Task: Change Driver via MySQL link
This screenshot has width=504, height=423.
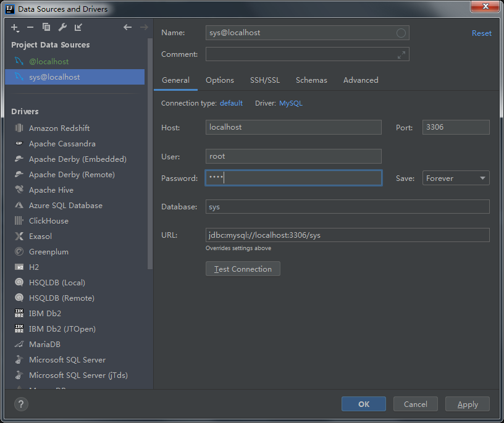Action: click(x=291, y=103)
